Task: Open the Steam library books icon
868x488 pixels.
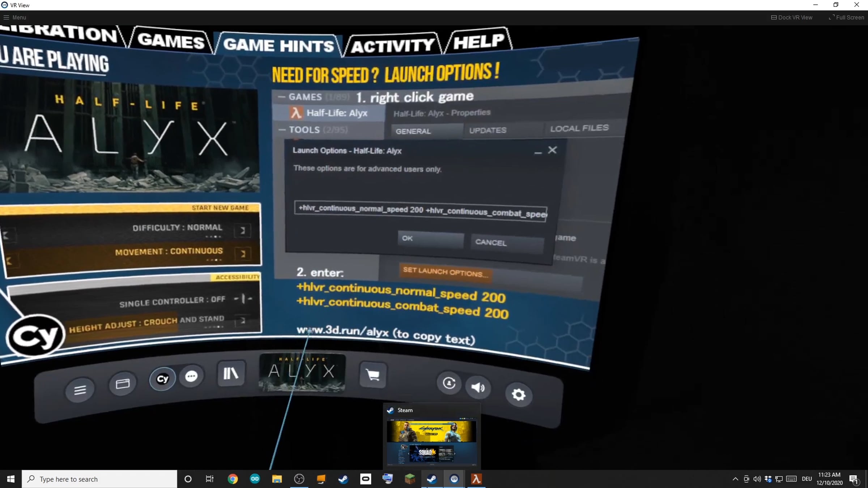Action: (231, 373)
